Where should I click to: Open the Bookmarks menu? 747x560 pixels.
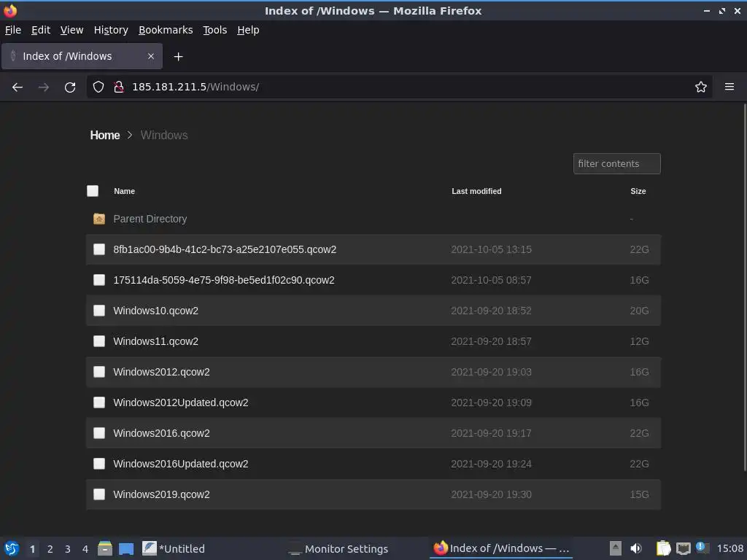tap(166, 30)
